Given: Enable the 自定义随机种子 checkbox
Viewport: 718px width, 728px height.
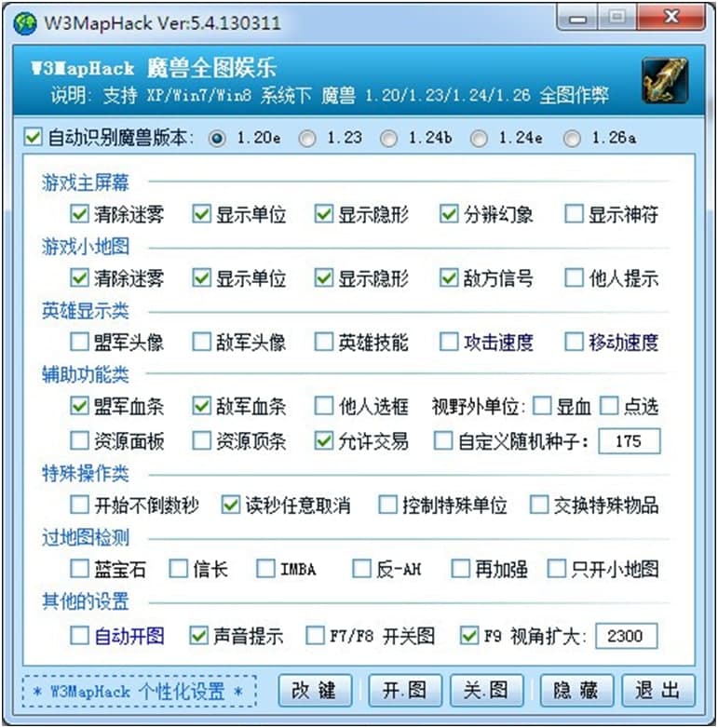Looking at the screenshot, I should point(443,440).
